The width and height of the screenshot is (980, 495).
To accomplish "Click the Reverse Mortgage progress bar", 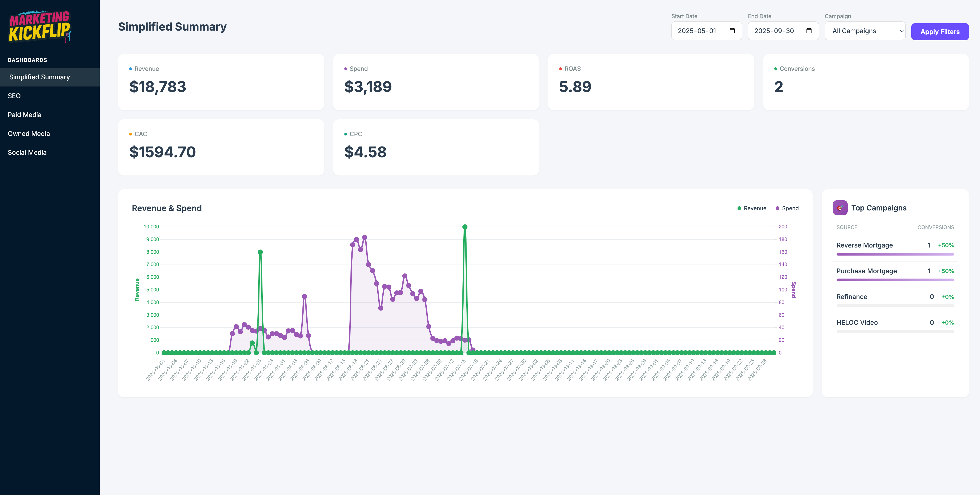I will 895,254.
